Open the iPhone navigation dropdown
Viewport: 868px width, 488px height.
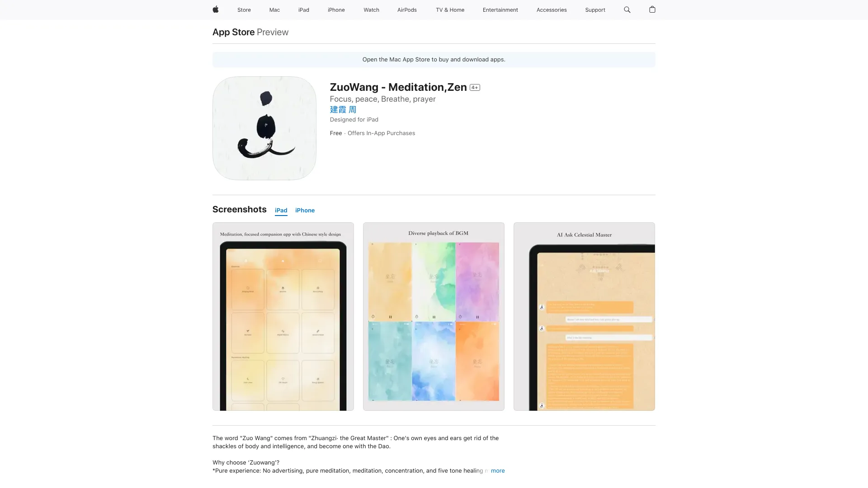point(336,9)
